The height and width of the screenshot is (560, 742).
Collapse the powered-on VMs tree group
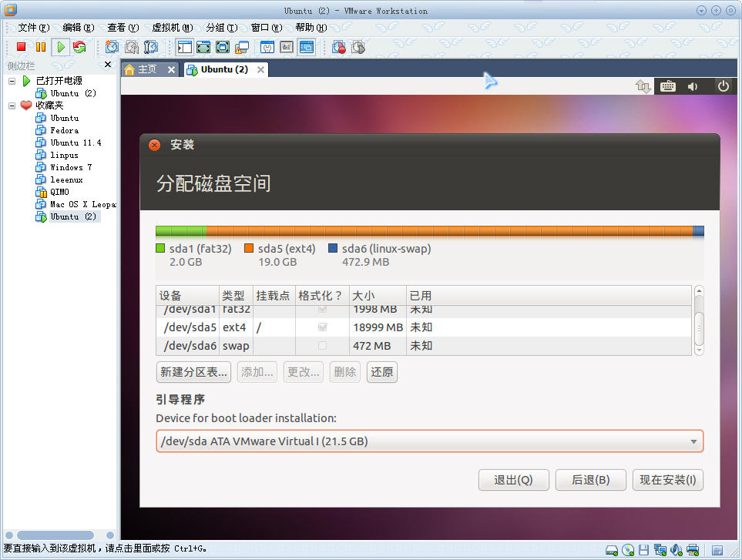pos(12,82)
